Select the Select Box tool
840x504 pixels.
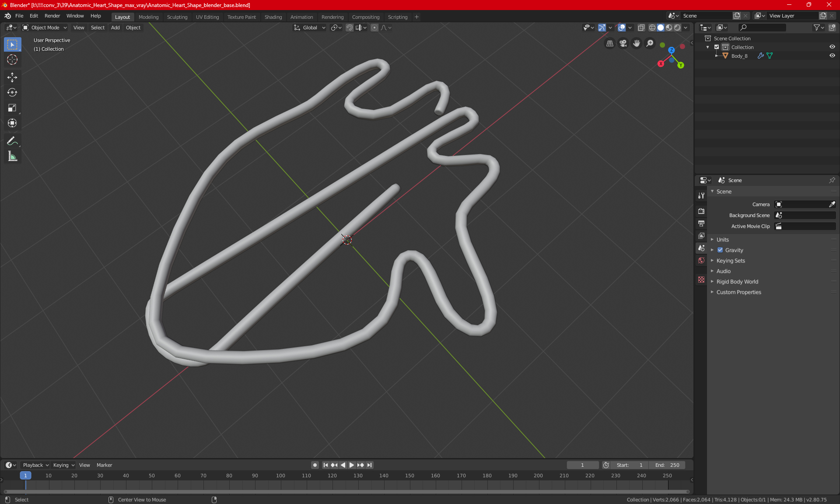pos(12,45)
